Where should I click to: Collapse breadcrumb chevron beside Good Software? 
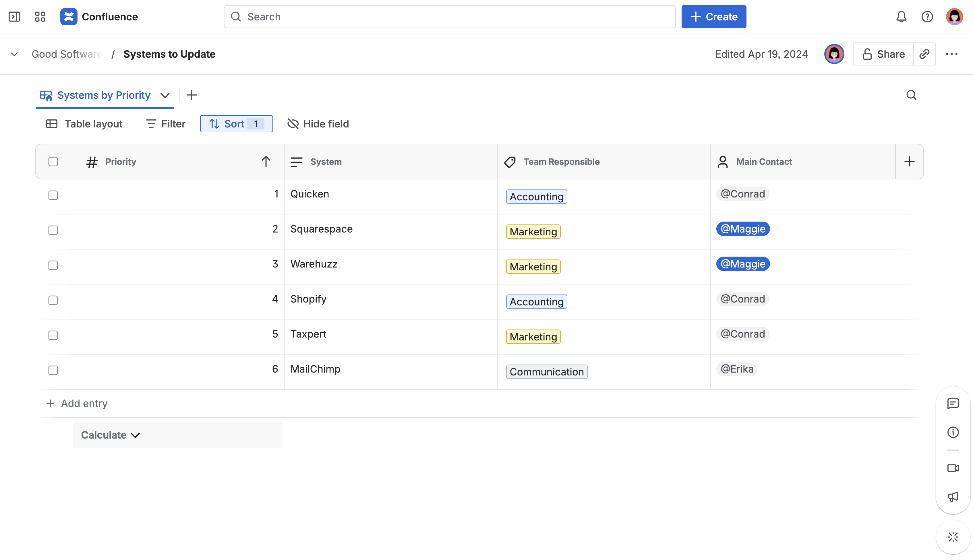14,54
